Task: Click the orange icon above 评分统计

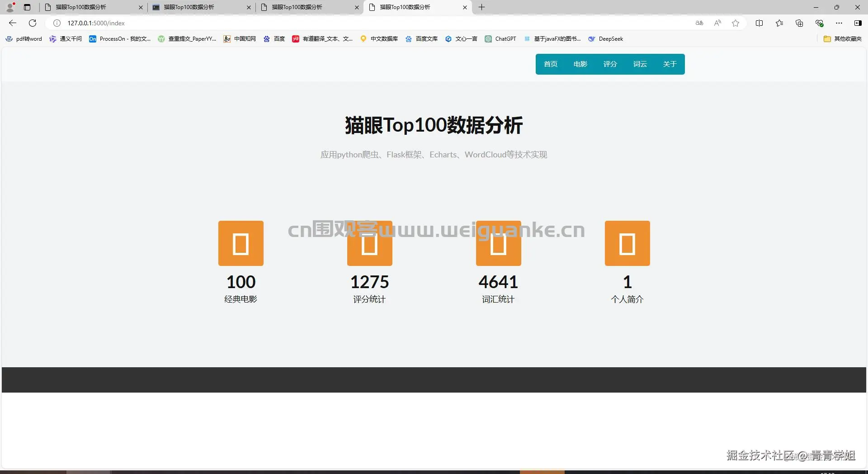Action: [x=370, y=243]
